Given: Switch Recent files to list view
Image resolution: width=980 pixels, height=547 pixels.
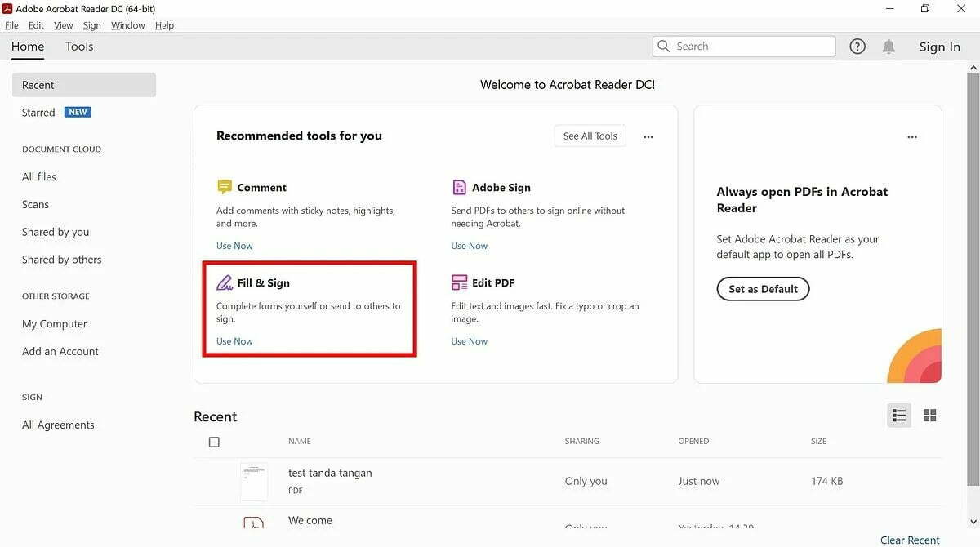Looking at the screenshot, I should (899, 415).
